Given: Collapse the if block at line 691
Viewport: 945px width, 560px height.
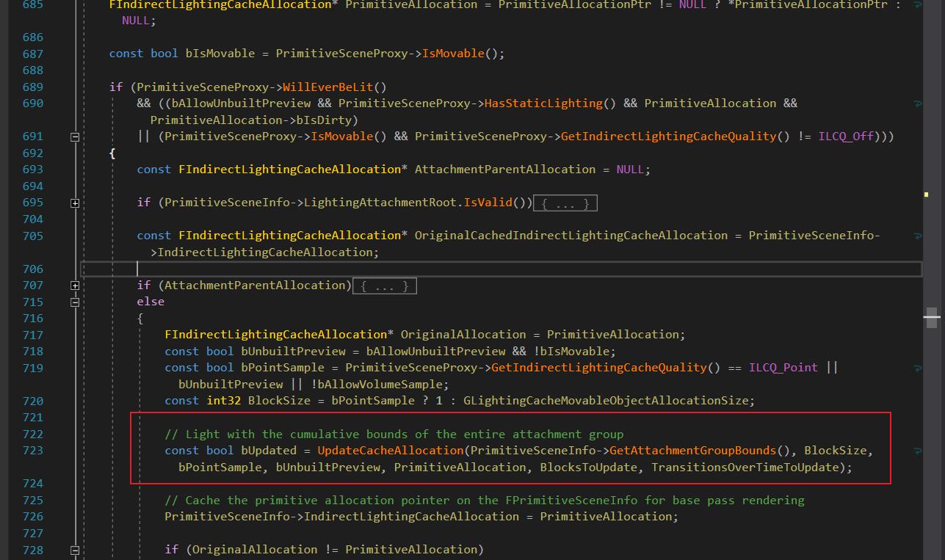Looking at the screenshot, I should click(75, 137).
